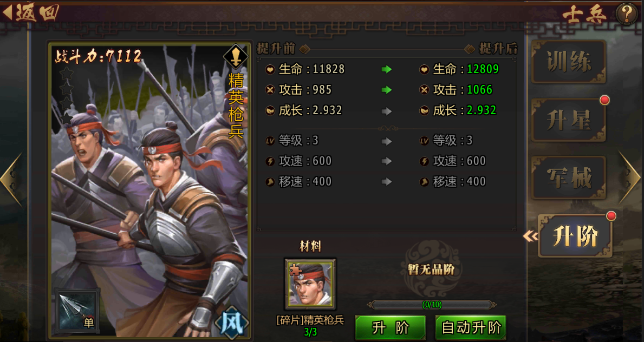This screenshot has height=342, width=644.
Task: Select the 精英枪兵 fragment material icon
Action: pos(310,284)
